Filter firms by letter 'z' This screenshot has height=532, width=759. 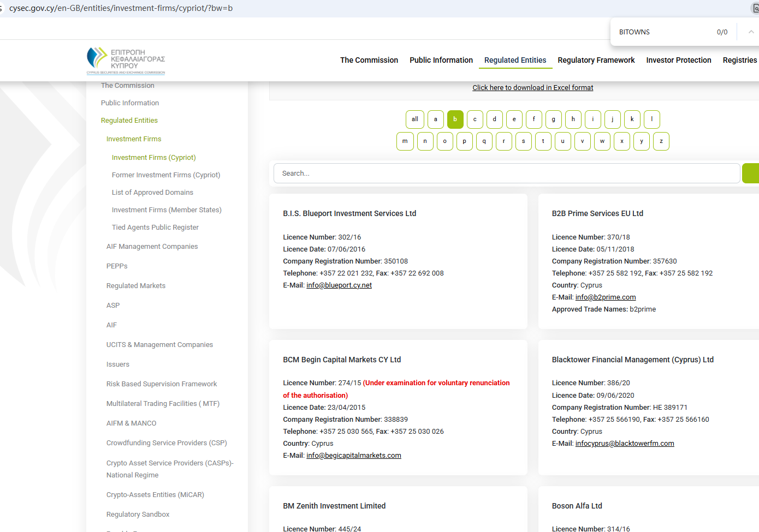(x=661, y=141)
